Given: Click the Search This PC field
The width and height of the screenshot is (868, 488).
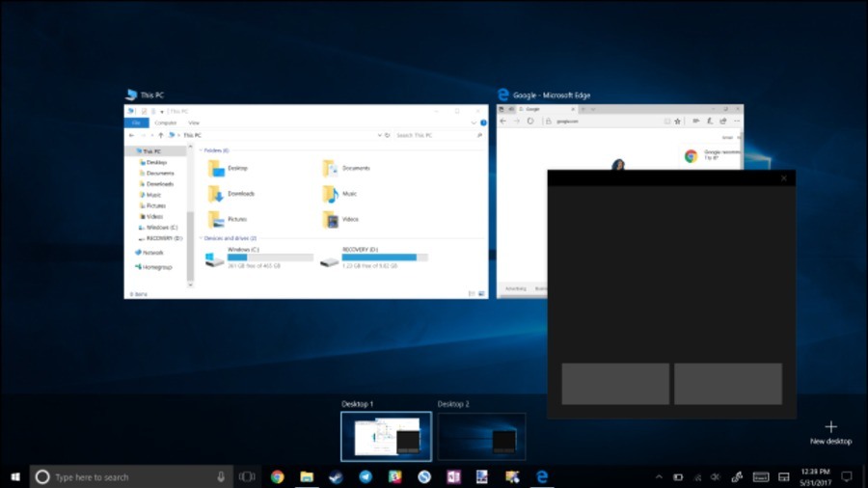Looking at the screenshot, I should (x=439, y=135).
